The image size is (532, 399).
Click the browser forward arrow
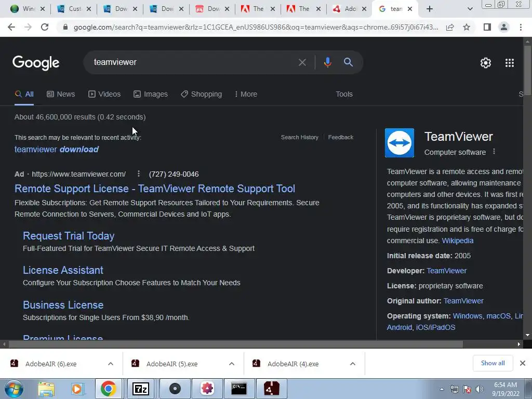click(28, 27)
